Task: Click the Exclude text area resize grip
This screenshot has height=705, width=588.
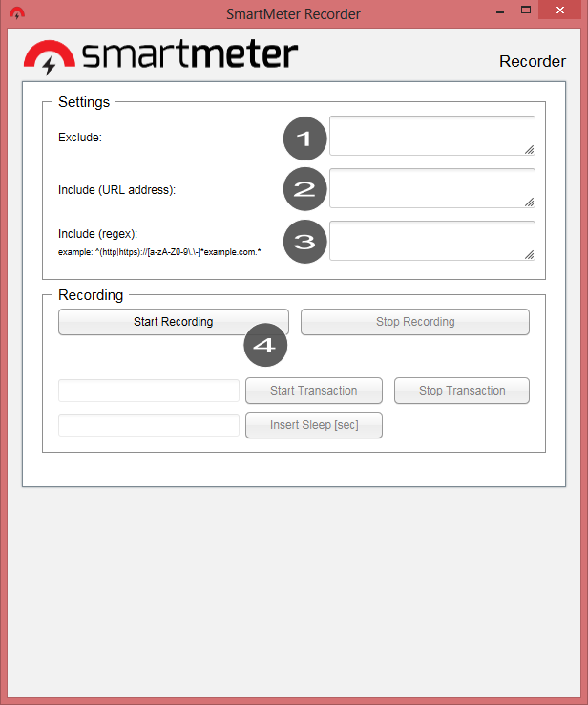Action: (530, 150)
